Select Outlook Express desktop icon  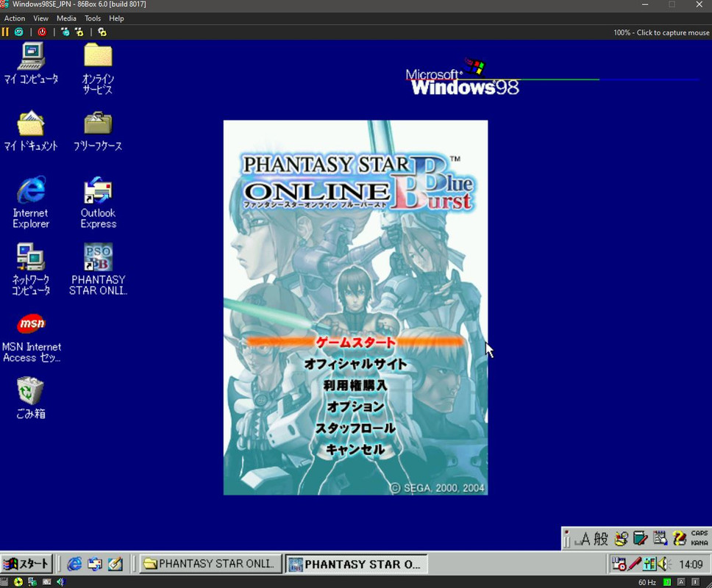pos(98,202)
